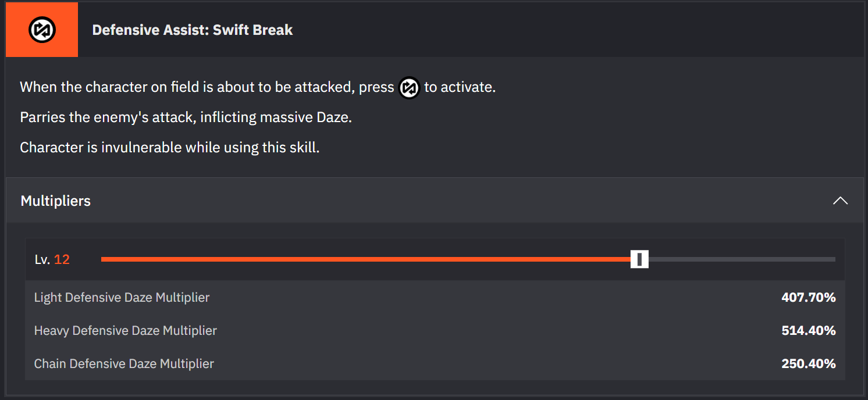The height and width of the screenshot is (400, 868).
Task: Click the level slider handle
Action: tap(639, 259)
